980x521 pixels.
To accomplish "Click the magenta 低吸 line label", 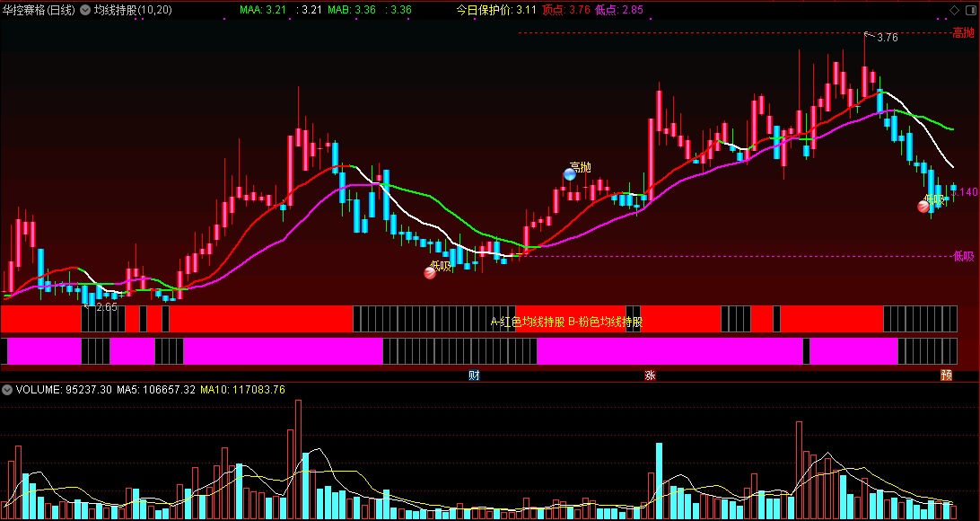I will coord(963,256).
